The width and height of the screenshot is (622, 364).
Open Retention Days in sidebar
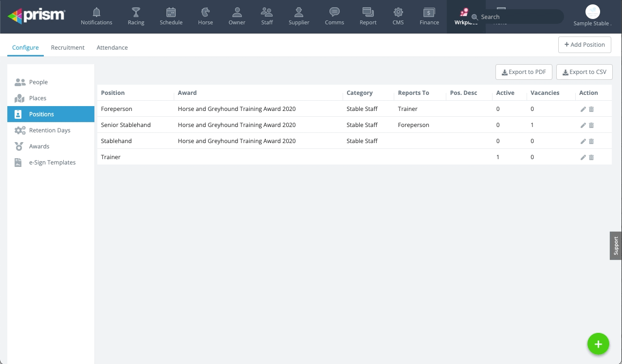click(49, 130)
